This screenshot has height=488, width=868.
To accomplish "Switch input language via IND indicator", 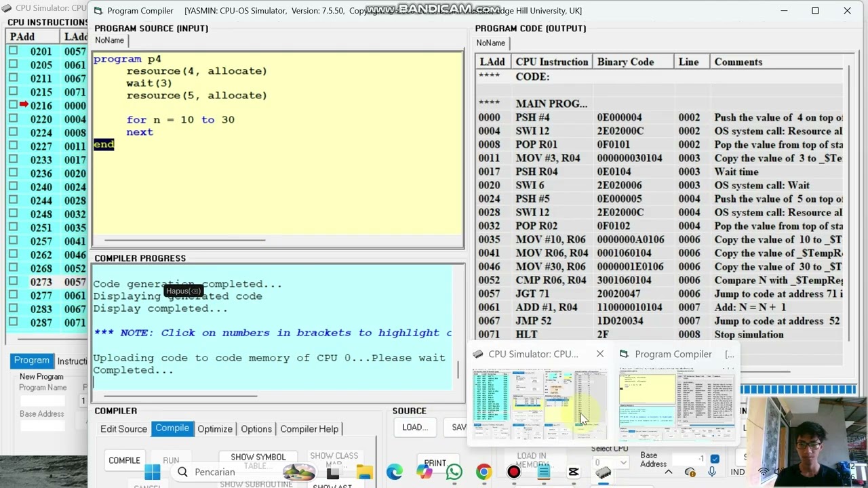I will 738,472.
